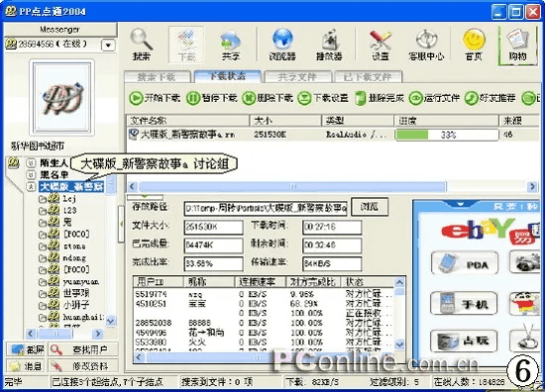Select the PDA category in ad panel
This screenshot has height=392, width=545.
(x=465, y=263)
